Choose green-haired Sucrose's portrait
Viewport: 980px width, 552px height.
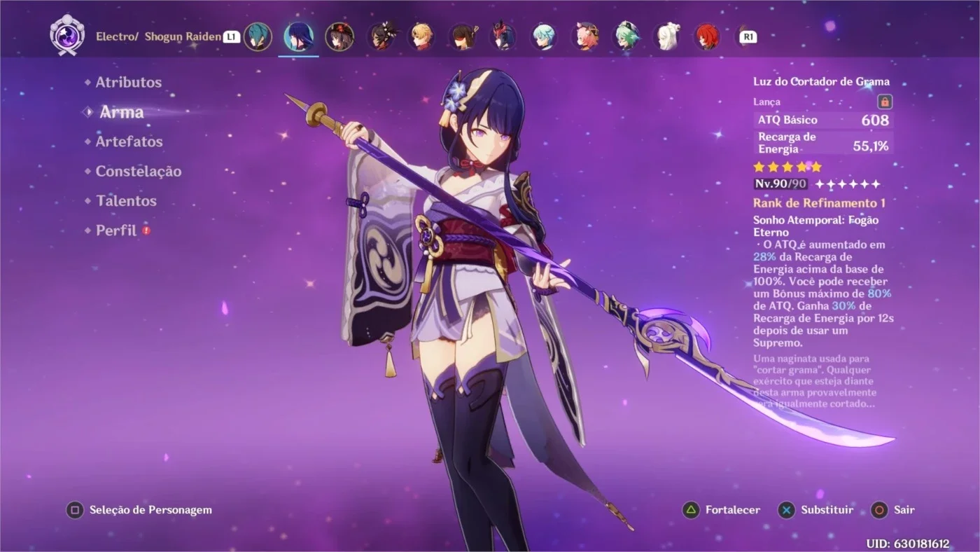pos(626,36)
